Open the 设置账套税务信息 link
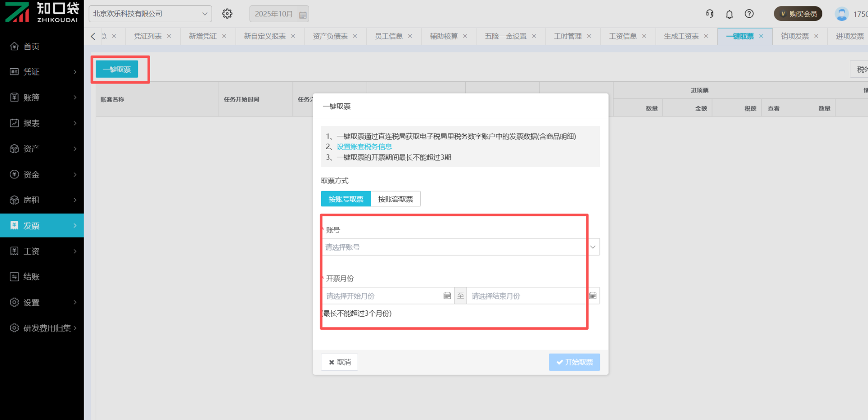 (x=364, y=147)
